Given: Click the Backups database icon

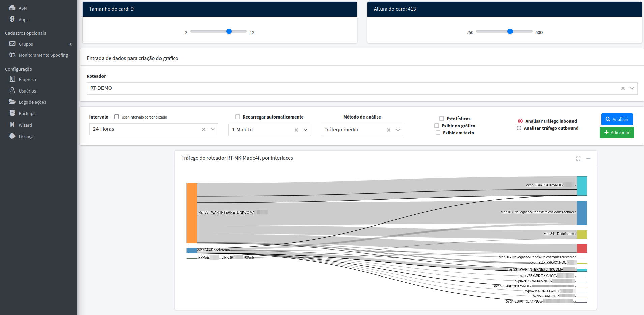Looking at the screenshot, I should click(12, 113).
